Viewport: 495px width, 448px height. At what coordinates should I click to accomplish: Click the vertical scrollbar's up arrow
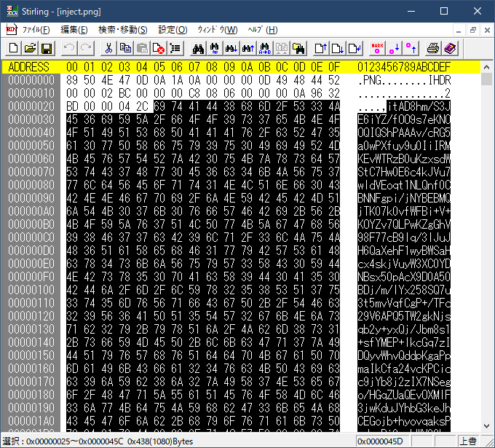coord(487,67)
